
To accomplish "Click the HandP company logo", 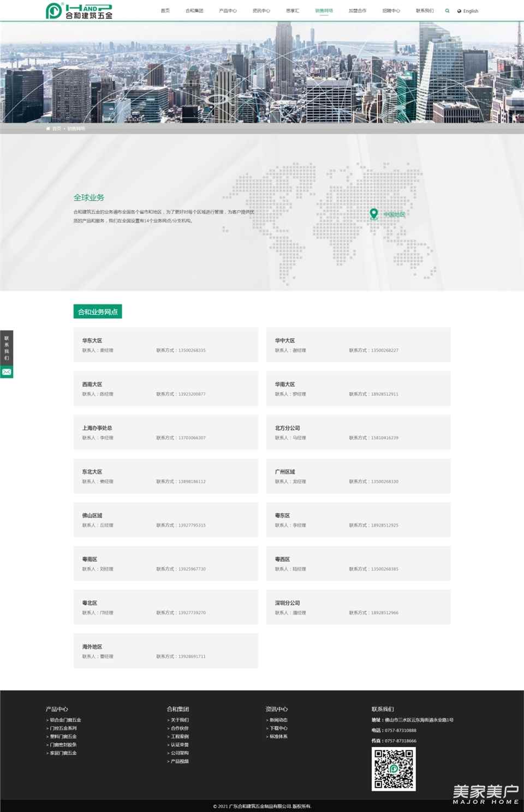I will tap(79, 10).
